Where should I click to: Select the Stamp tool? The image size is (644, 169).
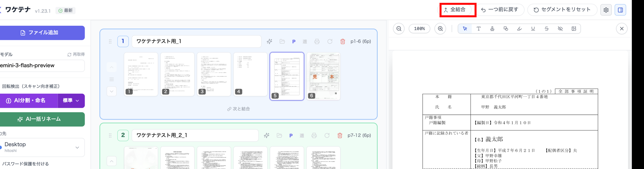(x=492, y=29)
